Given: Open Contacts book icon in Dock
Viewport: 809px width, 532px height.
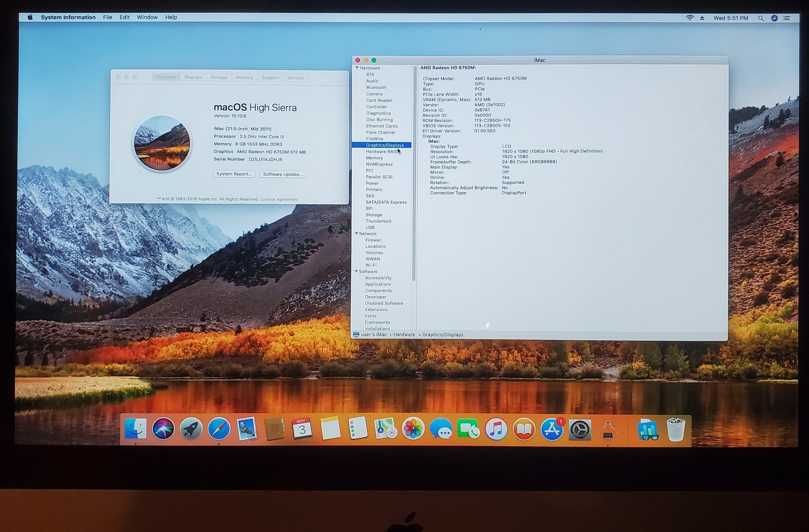Looking at the screenshot, I should (274, 429).
